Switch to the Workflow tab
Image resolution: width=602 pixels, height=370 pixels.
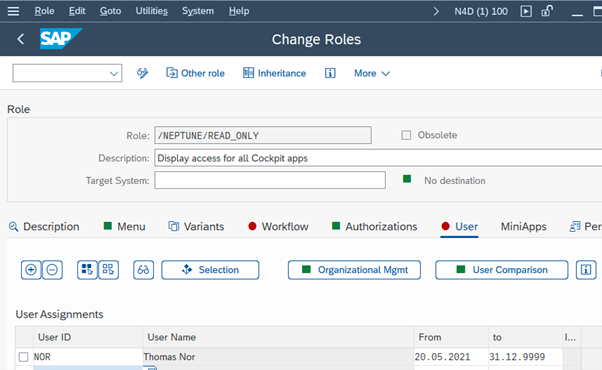pos(278,226)
